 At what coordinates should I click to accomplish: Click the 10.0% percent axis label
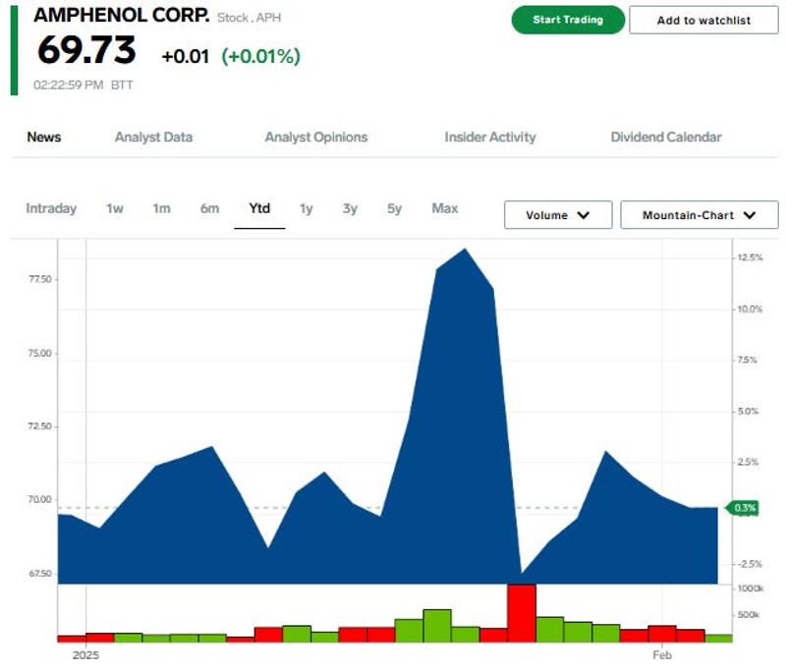750,309
